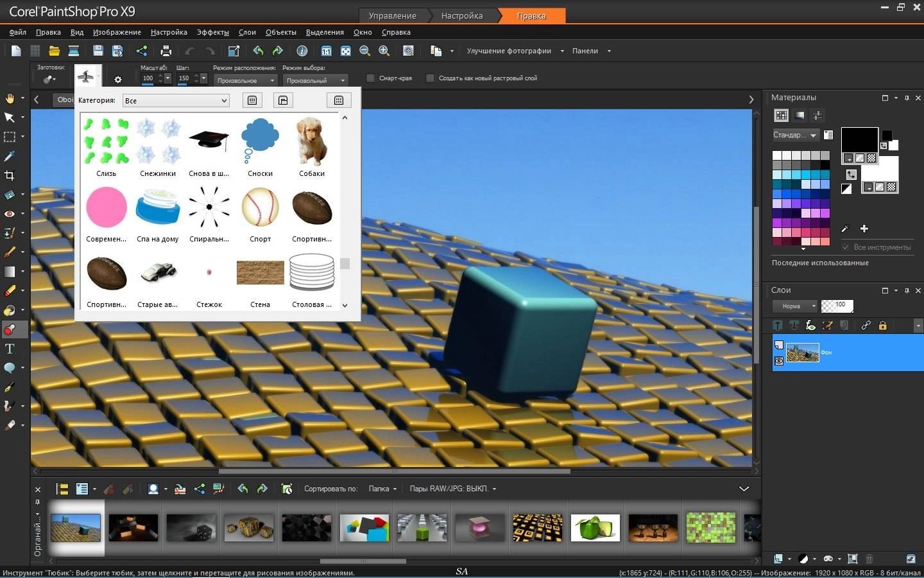The image size is (924, 578).
Task: Add to palette plus icon
Action: 864,229
